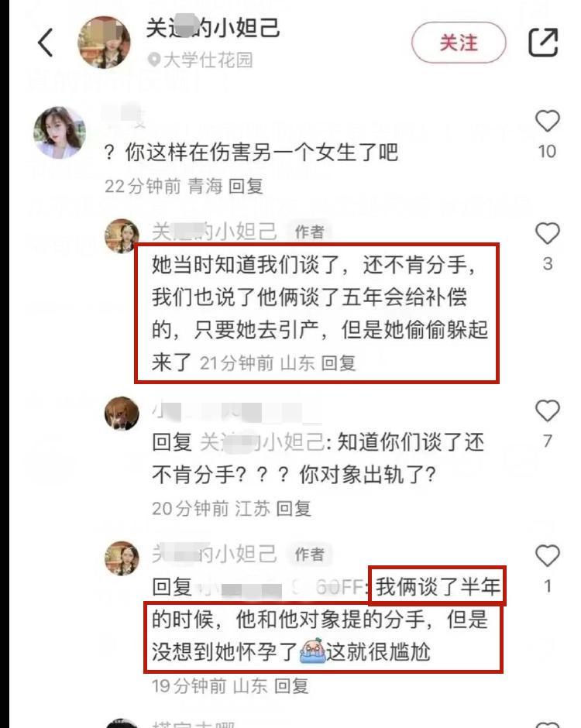
Task: Tap the 大学仕花园 location tag
Action: coord(208,60)
